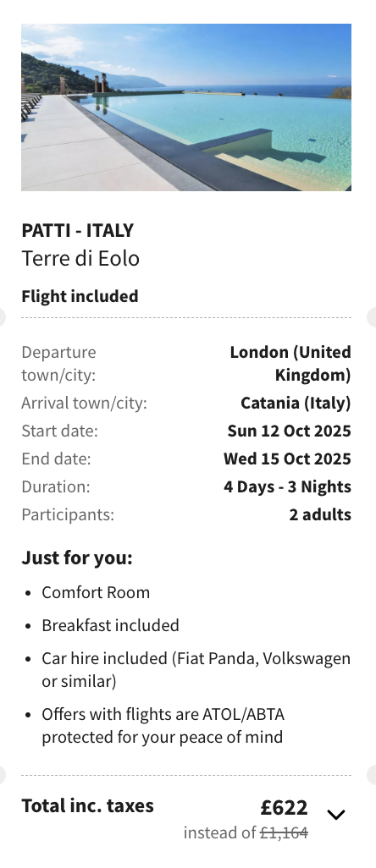
Task: Select the Sun 12 Oct 2025 start date
Action: (x=289, y=431)
